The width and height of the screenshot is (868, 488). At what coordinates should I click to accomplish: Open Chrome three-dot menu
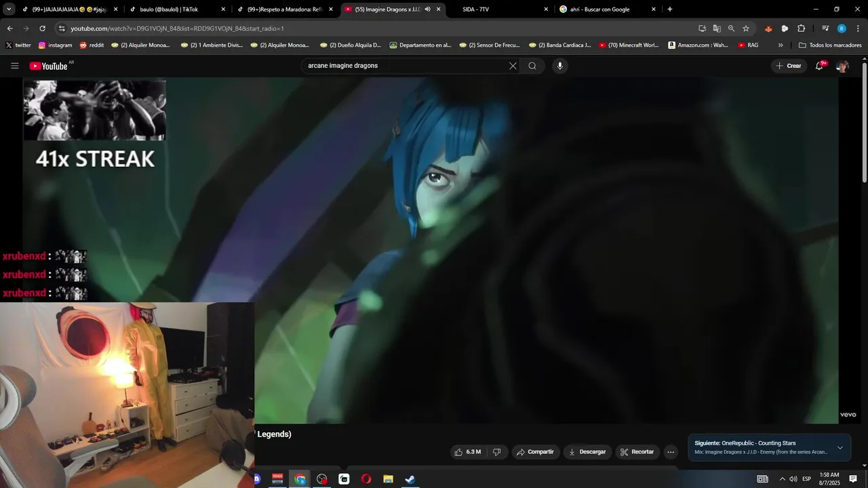(857, 28)
